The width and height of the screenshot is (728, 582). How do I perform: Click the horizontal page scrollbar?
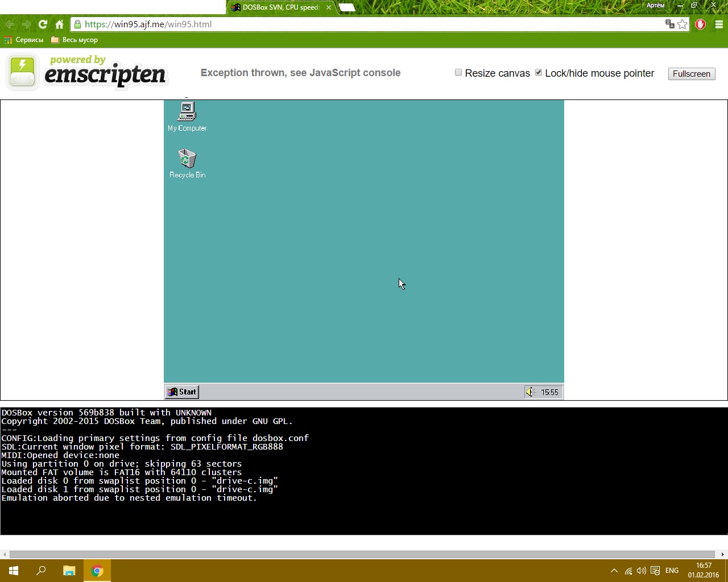(x=362, y=554)
